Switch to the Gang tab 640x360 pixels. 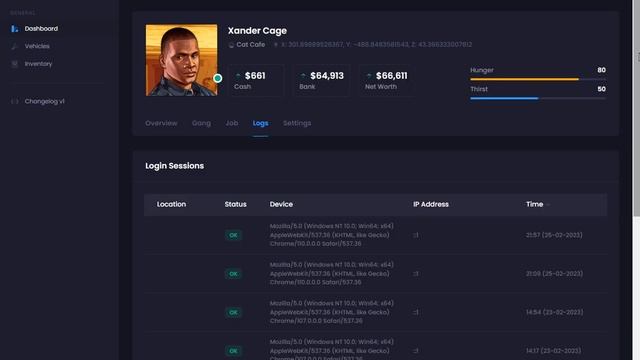pyautogui.click(x=201, y=123)
